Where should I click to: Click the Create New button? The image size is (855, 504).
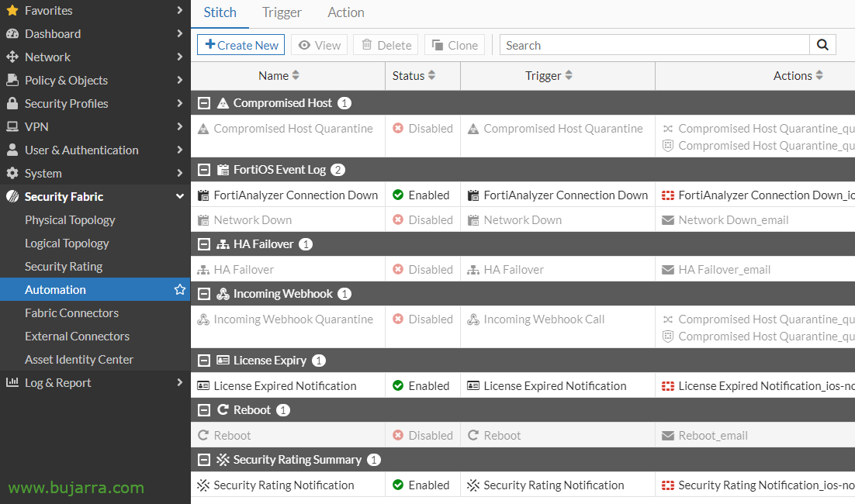click(241, 45)
